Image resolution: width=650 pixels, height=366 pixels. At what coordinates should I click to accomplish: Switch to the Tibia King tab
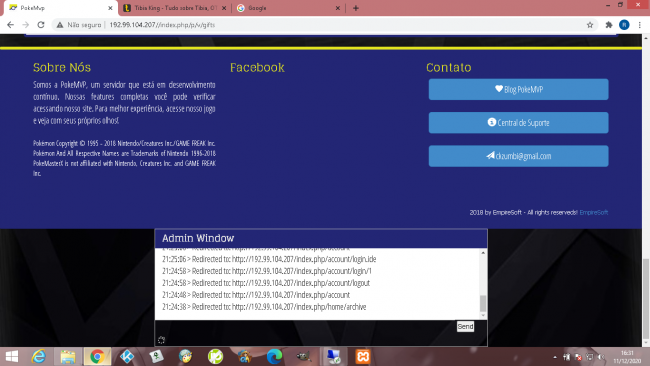175,8
